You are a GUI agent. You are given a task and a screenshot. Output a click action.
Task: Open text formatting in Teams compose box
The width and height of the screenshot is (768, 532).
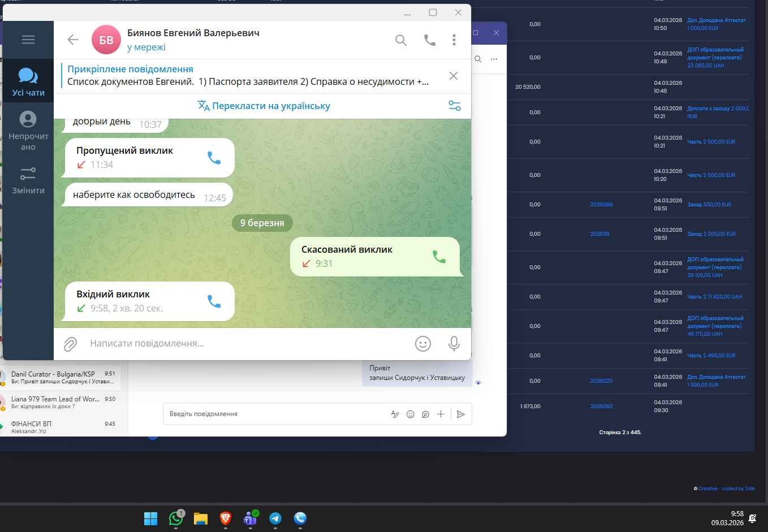coord(395,414)
